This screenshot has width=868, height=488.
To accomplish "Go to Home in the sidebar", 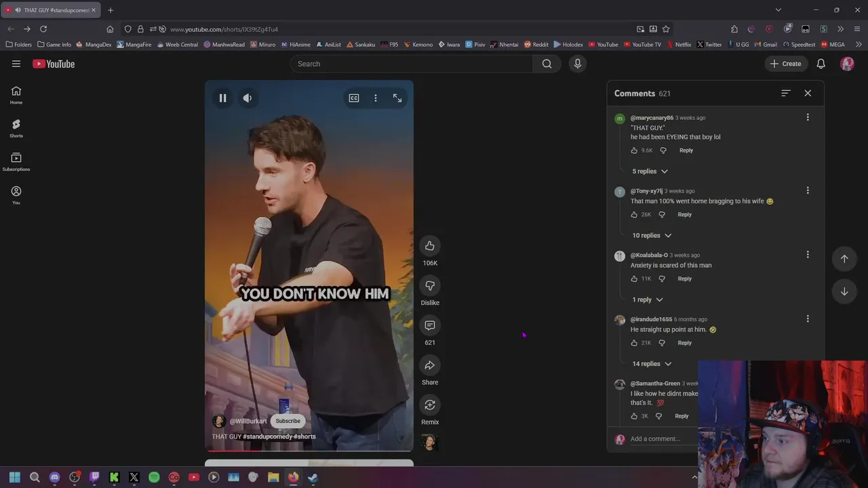I will (16, 96).
